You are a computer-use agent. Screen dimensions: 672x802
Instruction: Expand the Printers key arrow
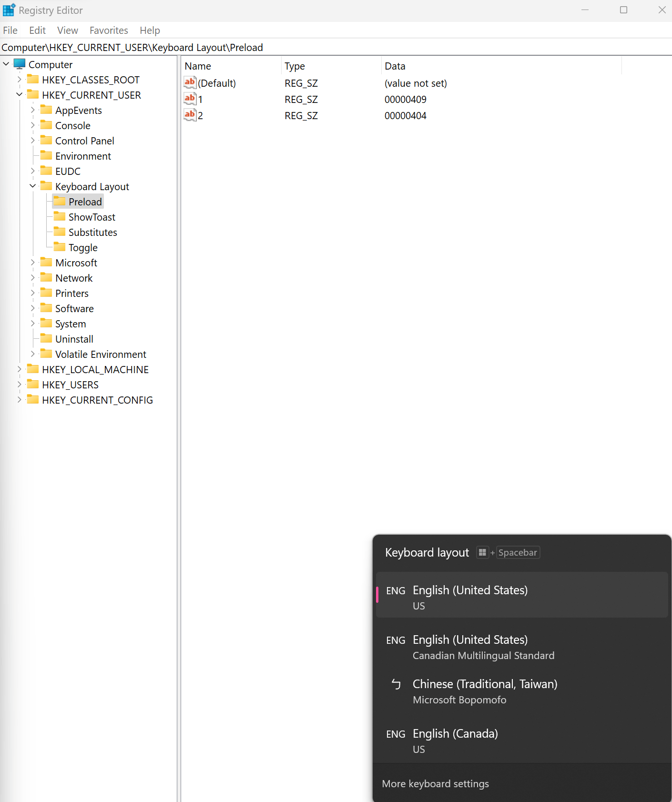click(x=33, y=293)
